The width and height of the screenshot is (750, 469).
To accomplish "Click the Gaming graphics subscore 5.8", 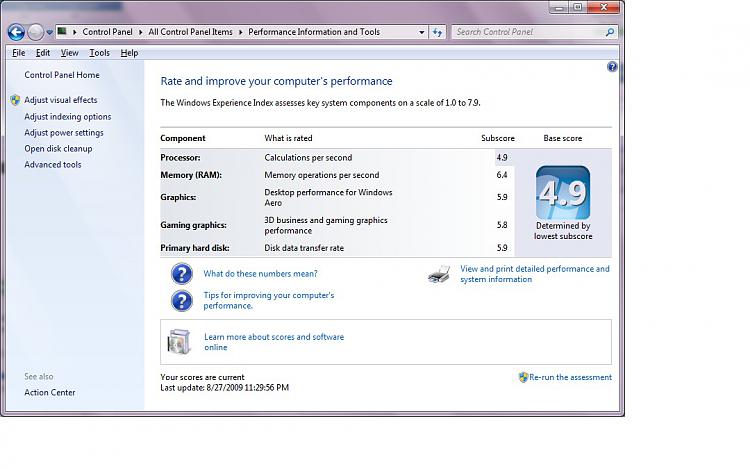I will (x=502, y=225).
